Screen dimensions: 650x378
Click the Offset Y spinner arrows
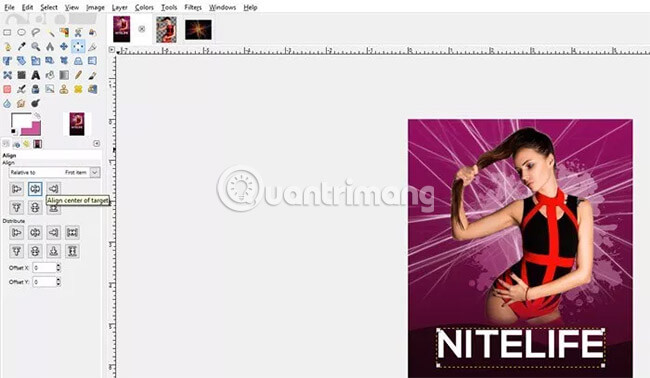pos(58,282)
